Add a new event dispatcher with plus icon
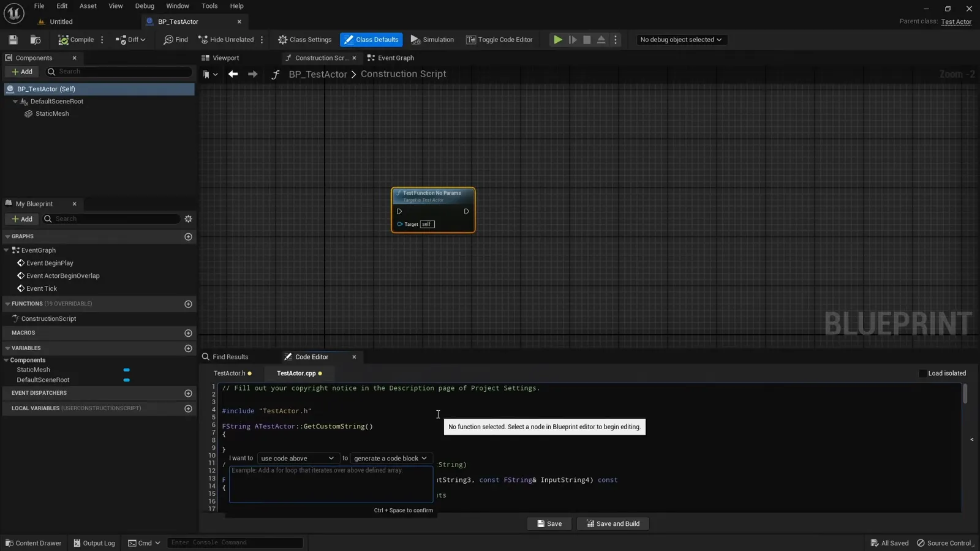This screenshot has width=980, height=551. click(x=188, y=393)
